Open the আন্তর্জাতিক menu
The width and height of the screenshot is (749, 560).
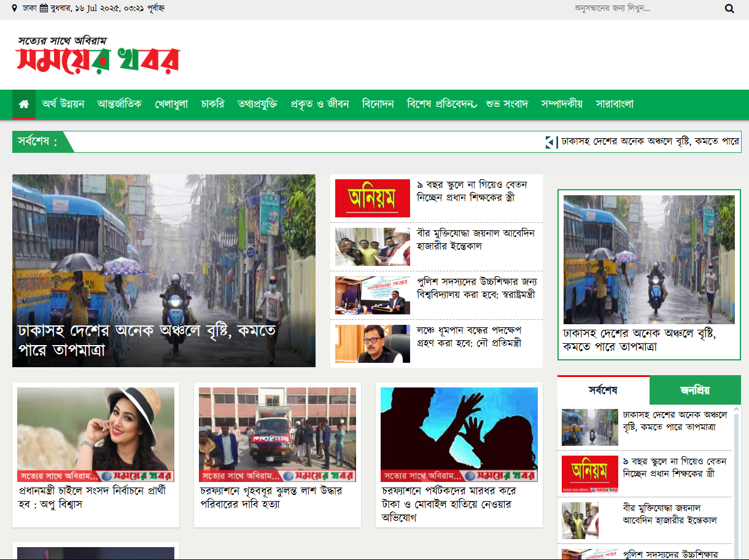[x=120, y=104]
